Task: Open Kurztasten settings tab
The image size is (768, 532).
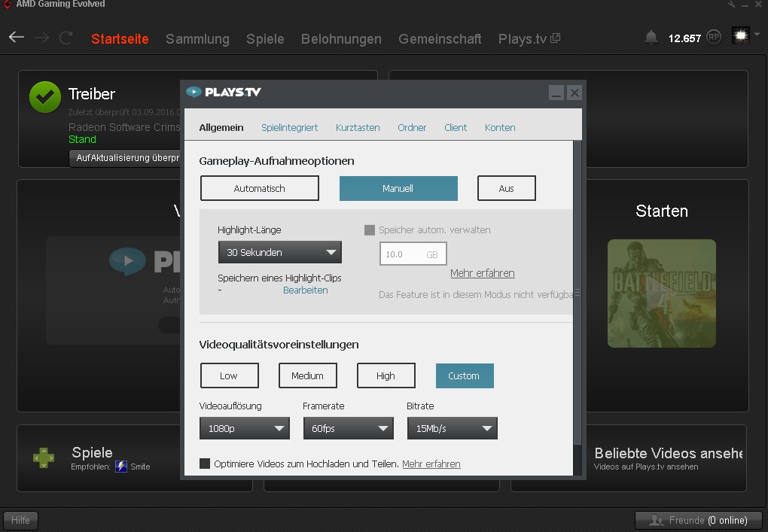Action: tap(358, 128)
